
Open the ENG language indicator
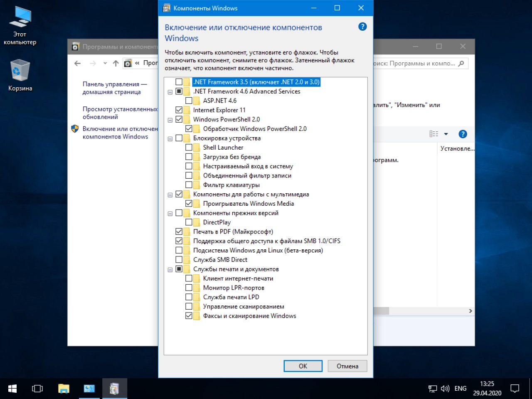pyautogui.click(x=461, y=389)
